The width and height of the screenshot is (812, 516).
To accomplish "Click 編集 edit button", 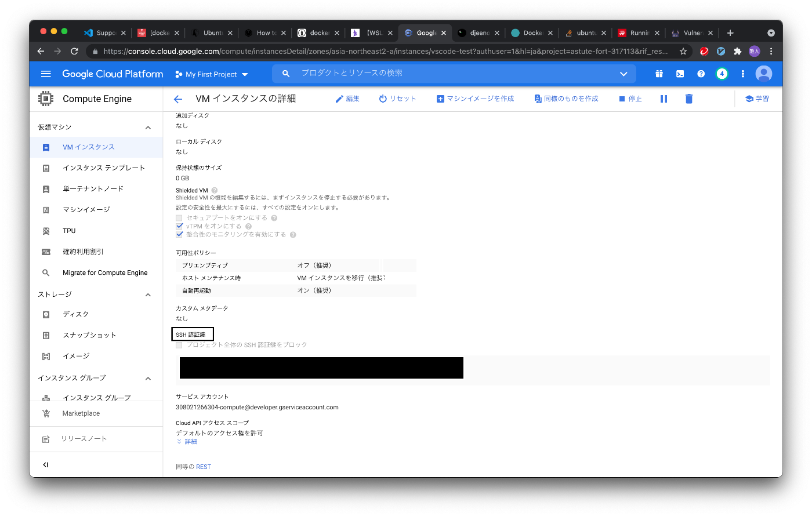I will point(347,99).
